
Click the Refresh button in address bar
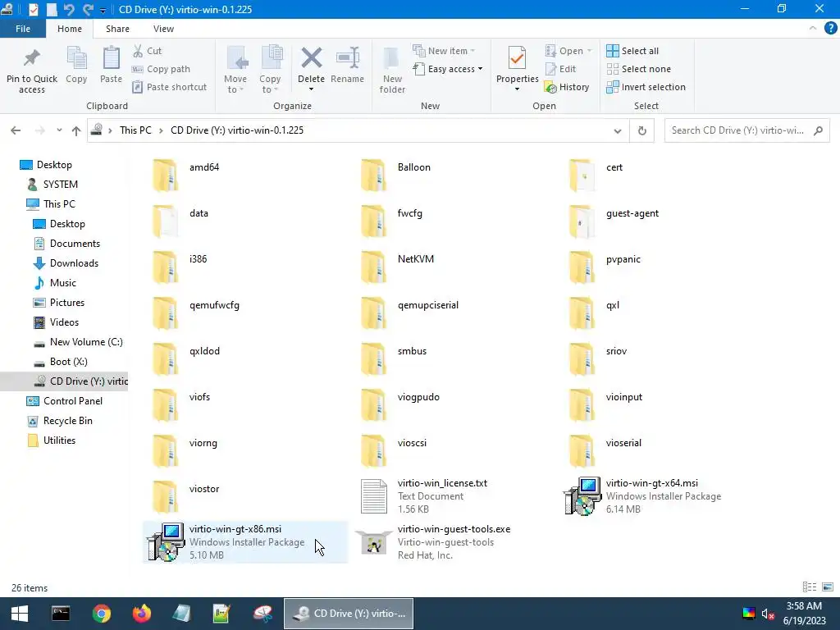(641, 130)
